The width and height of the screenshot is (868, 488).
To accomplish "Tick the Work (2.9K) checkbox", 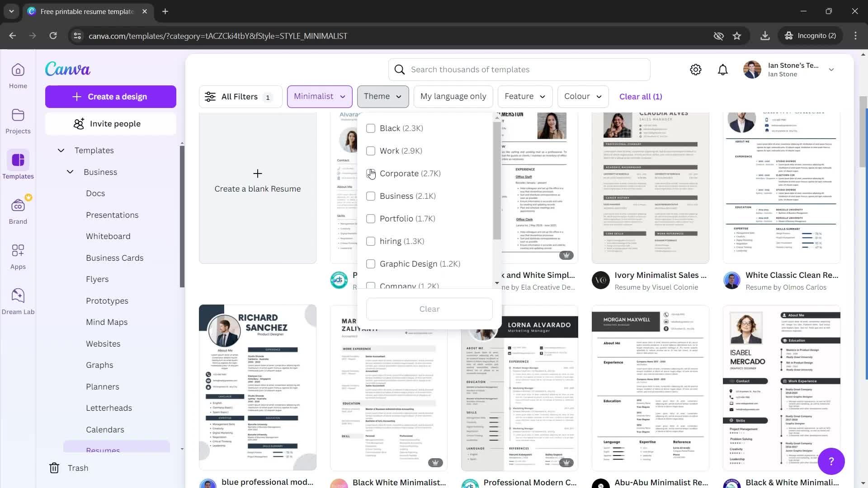I will (371, 151).
